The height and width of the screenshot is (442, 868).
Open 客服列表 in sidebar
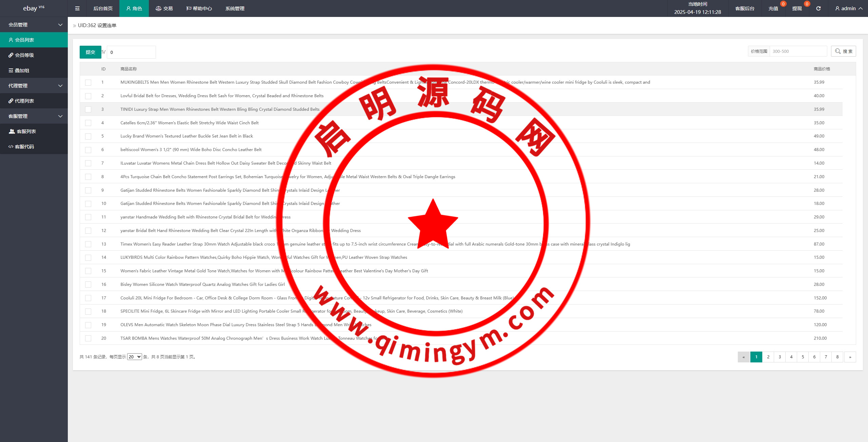(x=26, y=131)
